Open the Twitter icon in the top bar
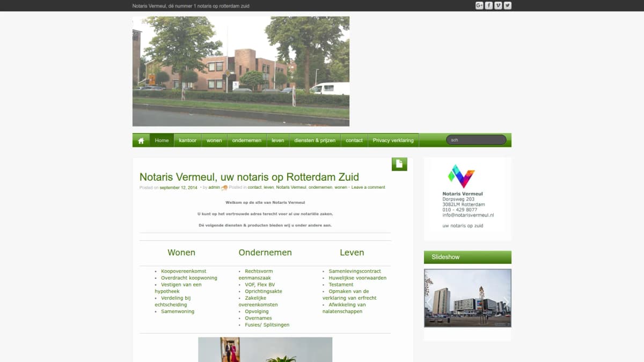Viewport: 644px width, 362px height. tap(507, 5)
